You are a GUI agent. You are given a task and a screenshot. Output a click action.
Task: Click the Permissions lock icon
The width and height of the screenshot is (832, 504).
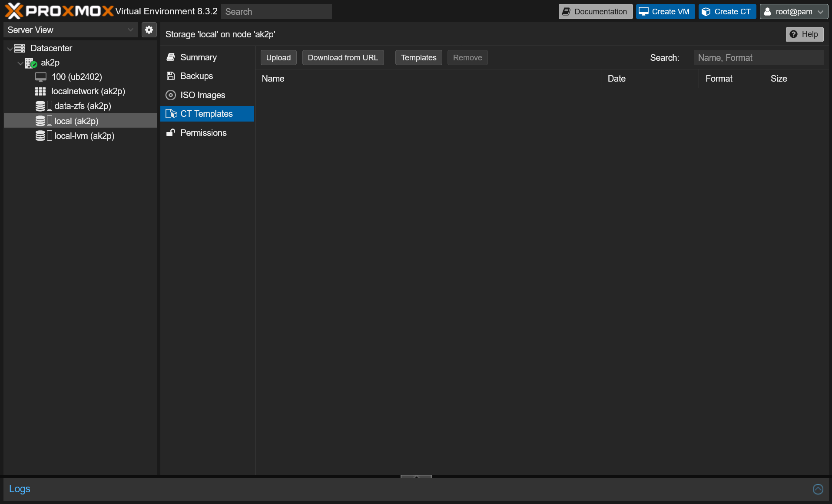[170, 133]
